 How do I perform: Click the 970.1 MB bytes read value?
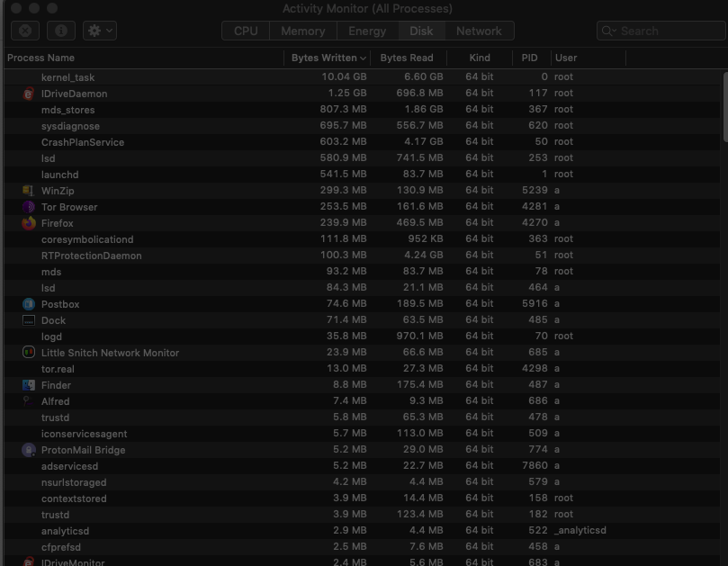pos(419,336)
